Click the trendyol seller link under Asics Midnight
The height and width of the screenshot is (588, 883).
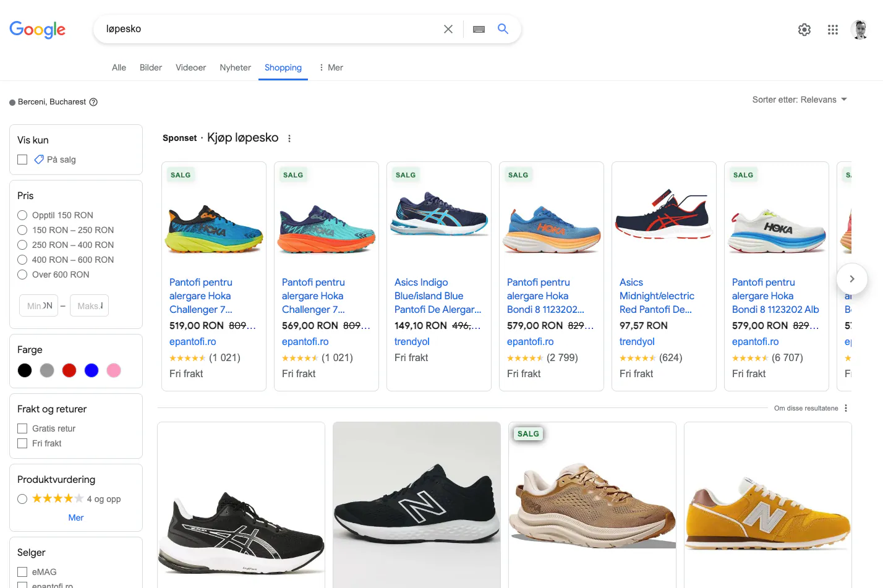click(x=637, y=341)
